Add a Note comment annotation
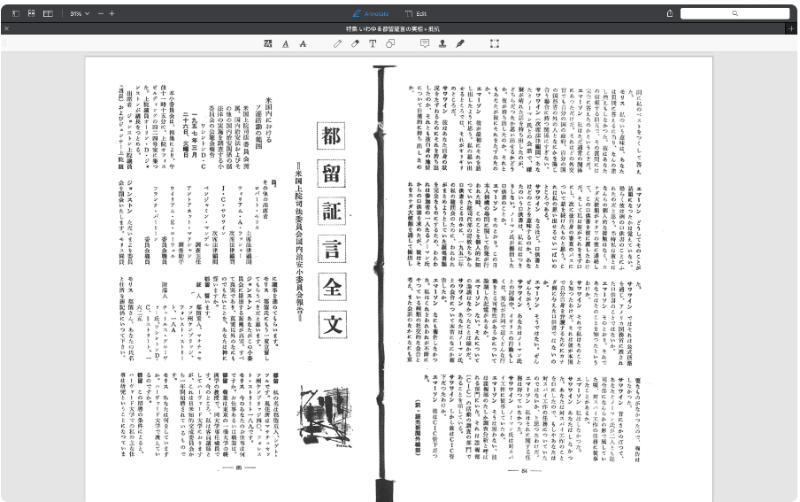This screenshot has width=800, height=502. pyautogui.click(x=424, y=44)
